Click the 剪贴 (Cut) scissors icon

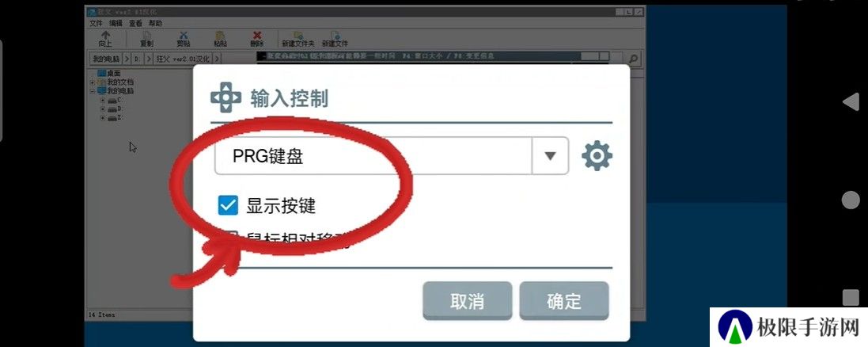point(184,38)
